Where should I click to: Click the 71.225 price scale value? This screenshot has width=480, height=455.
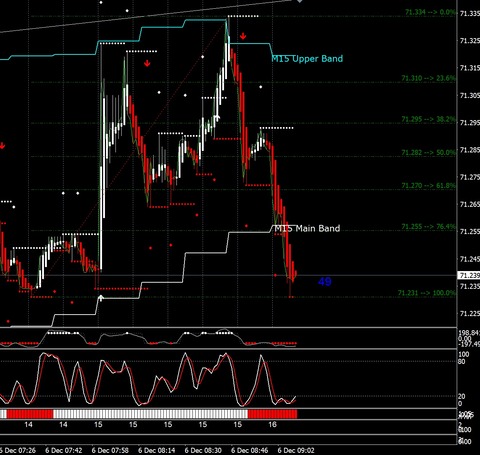470,313
